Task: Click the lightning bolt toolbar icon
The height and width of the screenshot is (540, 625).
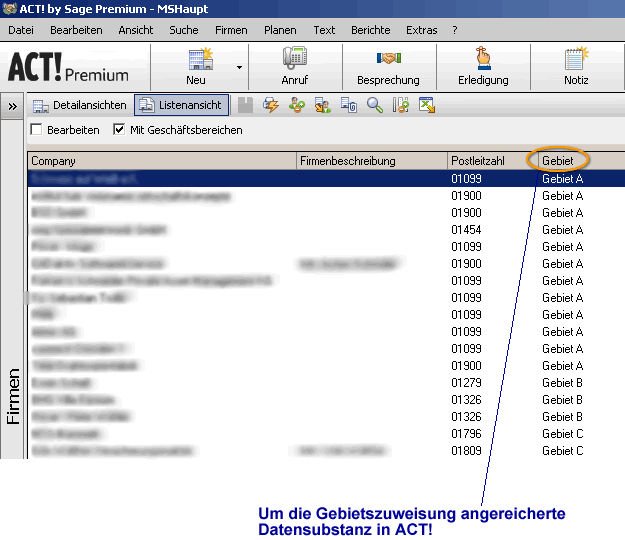Action: coord(271,105)
